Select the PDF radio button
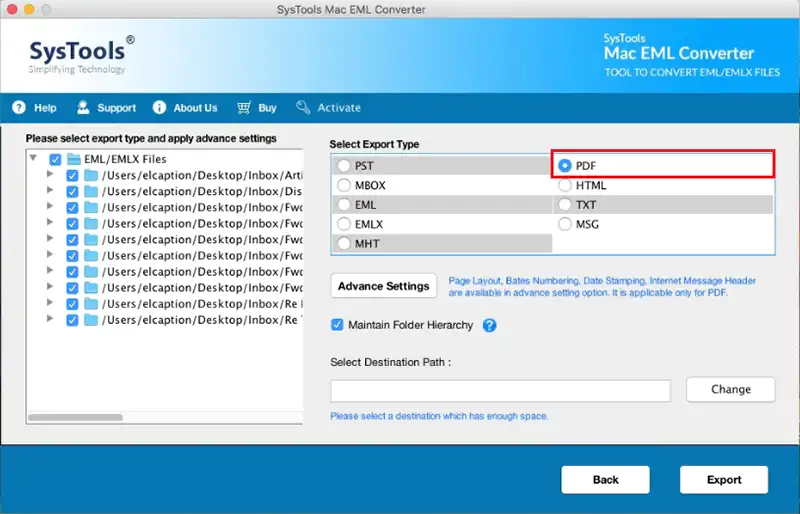 tap(565, 166)
